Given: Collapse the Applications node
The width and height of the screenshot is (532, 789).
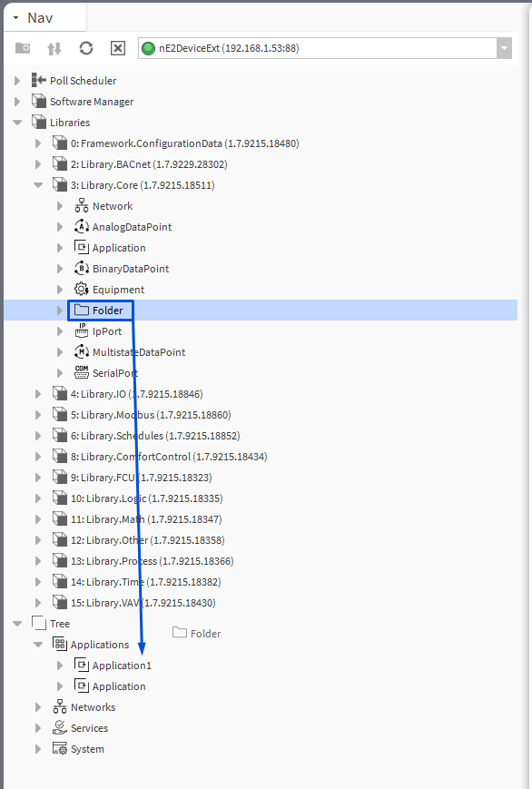Looking at the screenshot, I should (x=38, y=645).
